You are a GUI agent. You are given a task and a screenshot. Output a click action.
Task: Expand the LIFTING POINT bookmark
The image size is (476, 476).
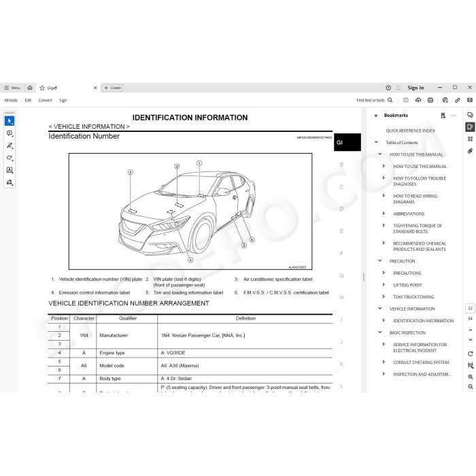click(x=384, y=284)
